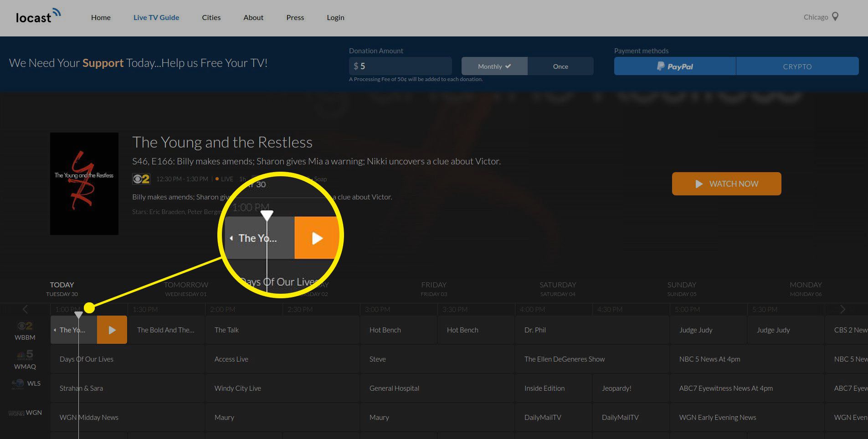
Task: Select Steve program
Action: tap(437, 359)
